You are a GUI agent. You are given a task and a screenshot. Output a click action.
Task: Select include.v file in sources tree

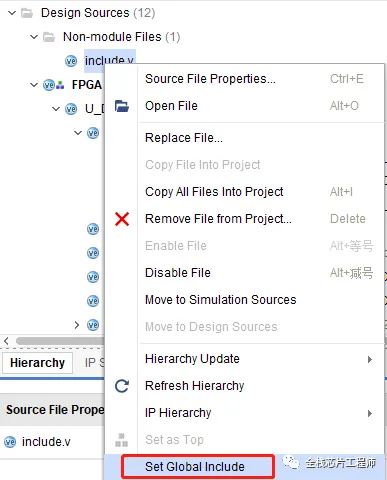coord(110,61)
